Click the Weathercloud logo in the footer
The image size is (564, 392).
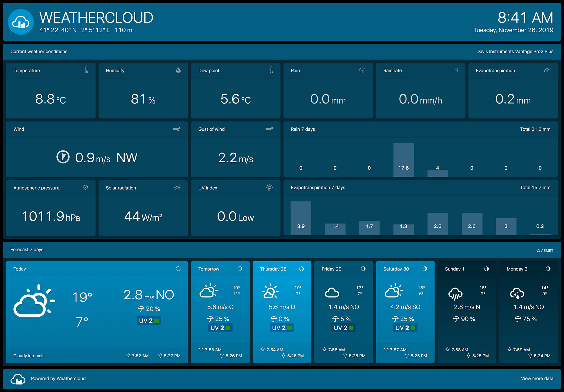[x=18, y=379]
